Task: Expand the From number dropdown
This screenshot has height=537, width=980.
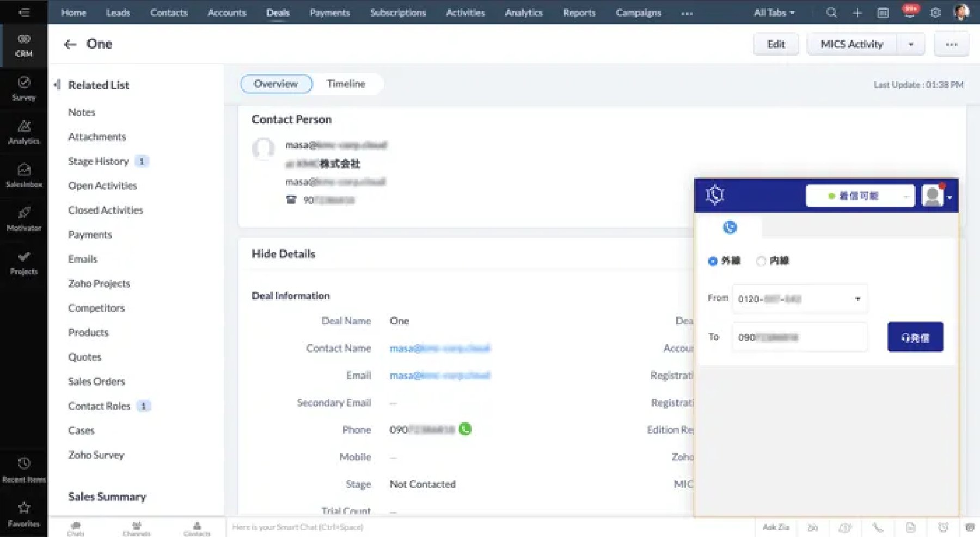Action: pos(799,299)
